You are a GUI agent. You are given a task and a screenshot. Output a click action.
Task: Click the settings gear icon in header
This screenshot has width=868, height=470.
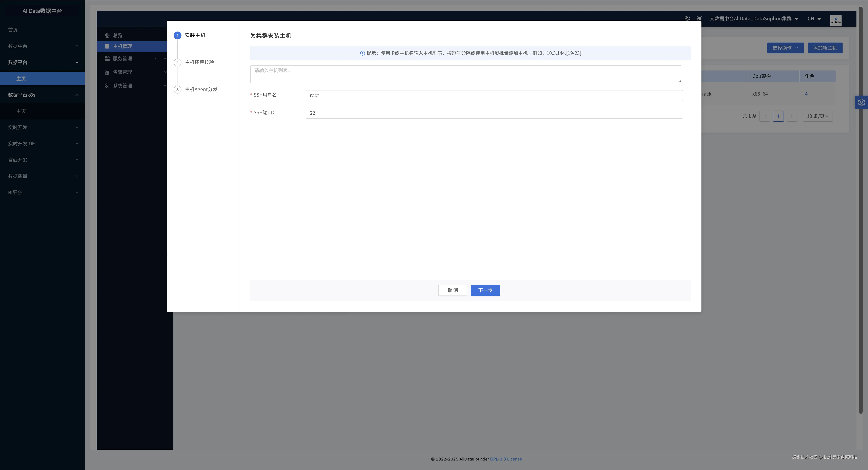[687, 18]
